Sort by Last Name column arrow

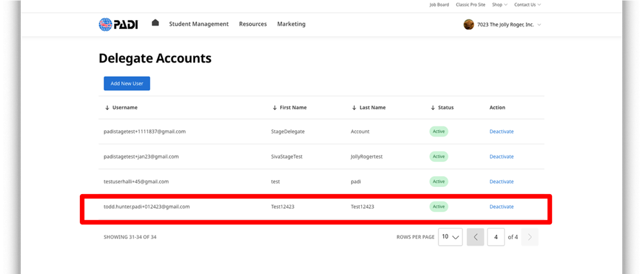click(x=354, y=108)
